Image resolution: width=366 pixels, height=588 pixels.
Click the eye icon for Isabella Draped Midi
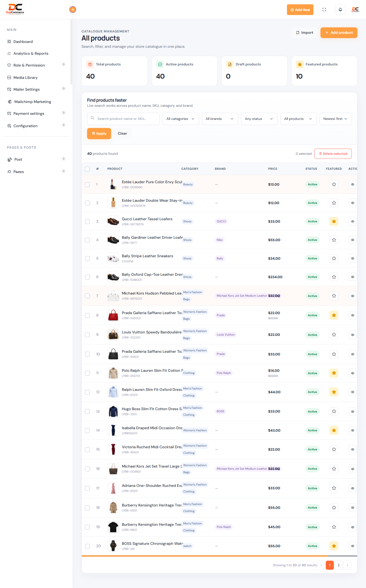(x=353, y=430)
